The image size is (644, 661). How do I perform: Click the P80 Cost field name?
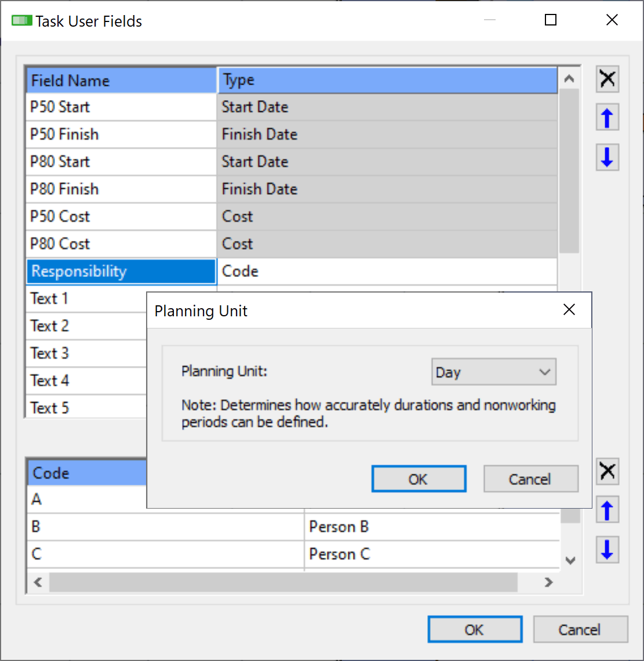(x=121, y=244)
